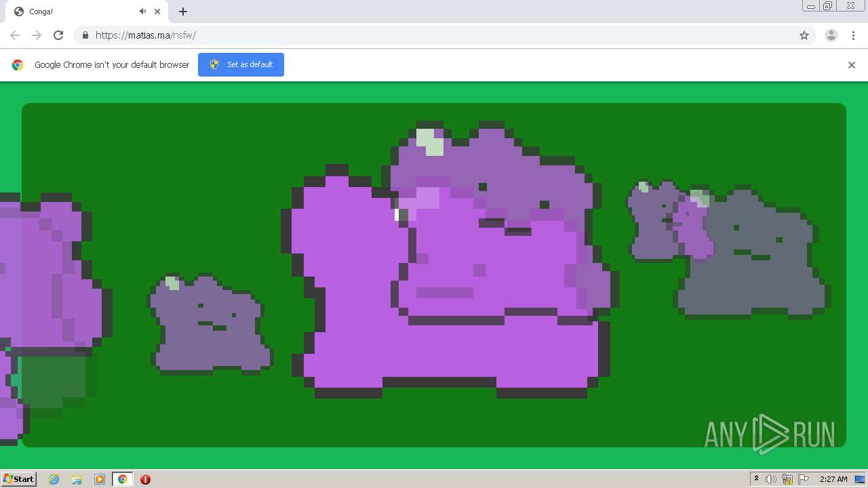The image size is (868, 488).
Task: Bookmark this page with the star
Action: tap(804, 35)
